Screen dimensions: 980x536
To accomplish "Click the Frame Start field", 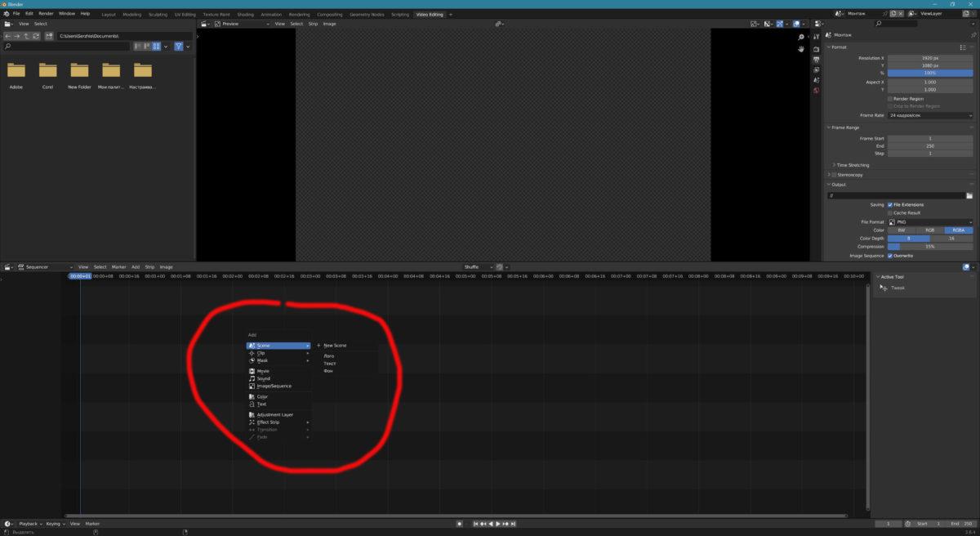I will pos(931,139).
